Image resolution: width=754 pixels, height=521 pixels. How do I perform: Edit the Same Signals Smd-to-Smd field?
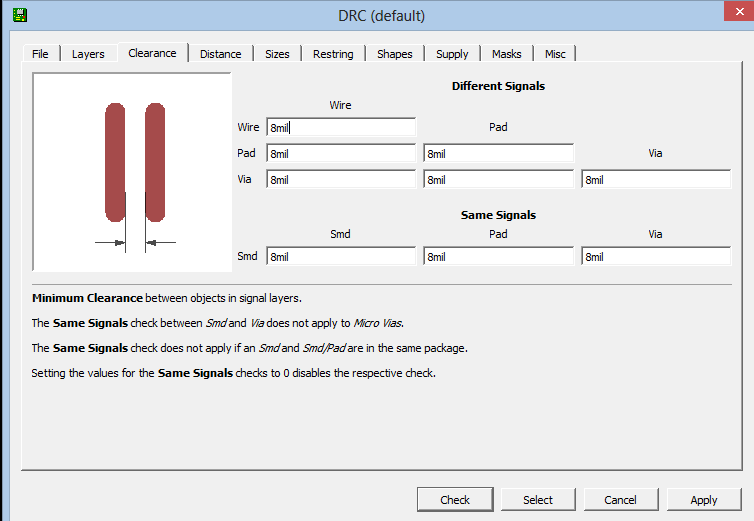pos(341,257)
